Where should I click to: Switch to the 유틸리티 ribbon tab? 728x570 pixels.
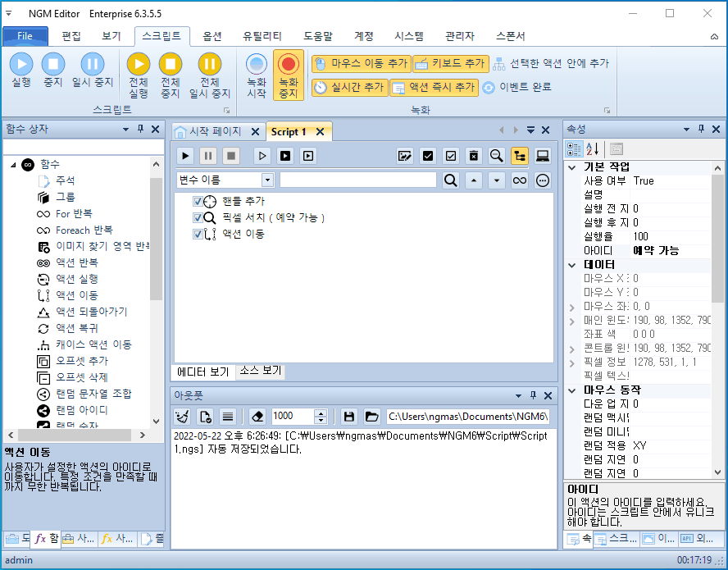pyautogui.click(x=262, y=36)
